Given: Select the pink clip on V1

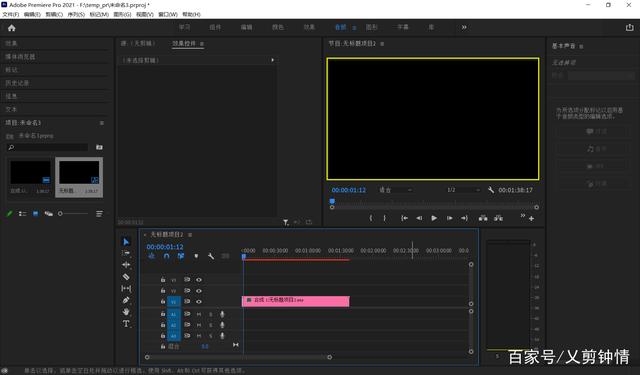Looking at the screenshot, I should [x=296, y=301].
